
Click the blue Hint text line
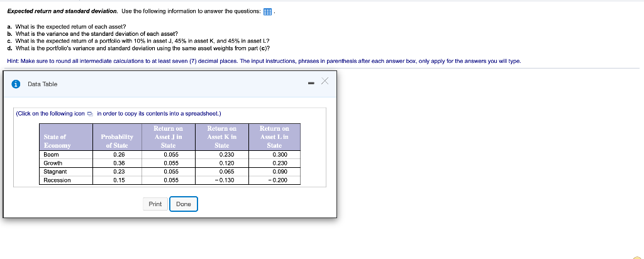(x=264, y=61)
